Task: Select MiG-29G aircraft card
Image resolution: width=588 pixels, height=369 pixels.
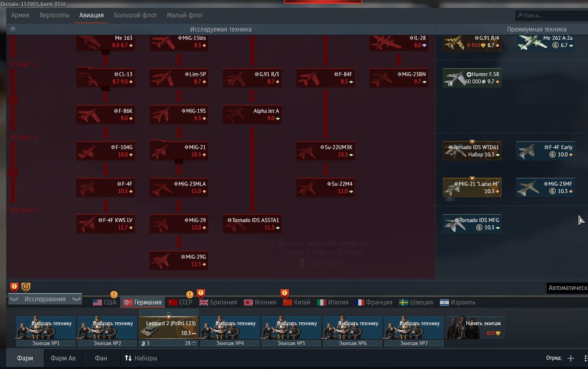Action: coord(179,261)
